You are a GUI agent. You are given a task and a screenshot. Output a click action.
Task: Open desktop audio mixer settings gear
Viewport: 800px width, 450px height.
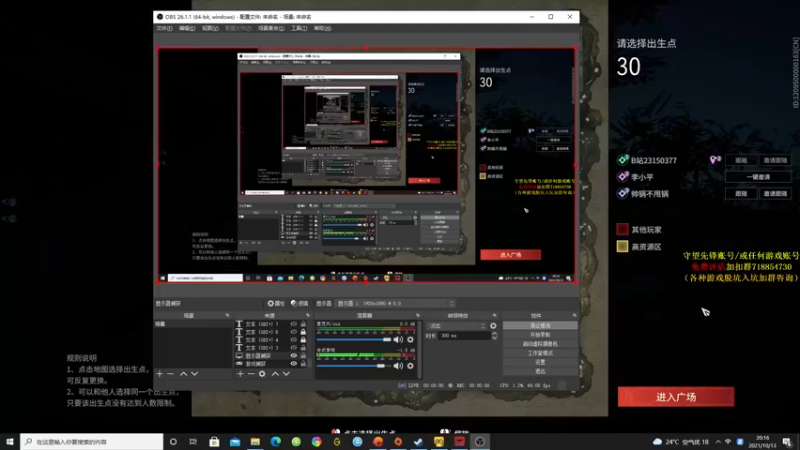410,366
